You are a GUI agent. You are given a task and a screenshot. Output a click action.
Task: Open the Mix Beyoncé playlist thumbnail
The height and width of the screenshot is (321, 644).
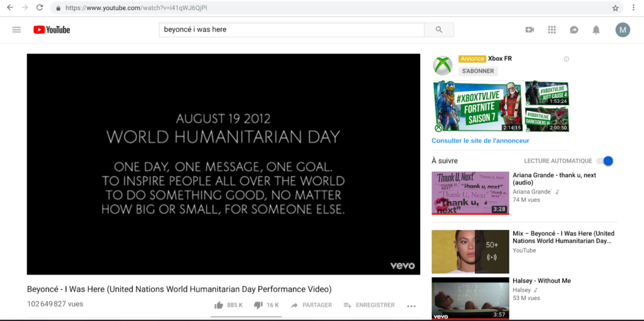470,252
